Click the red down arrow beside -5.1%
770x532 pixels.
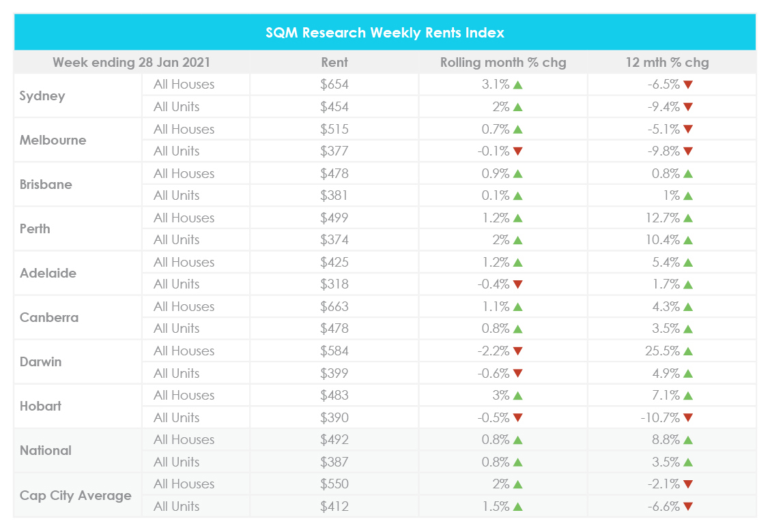pyautogui.click(x=688, y=130)
